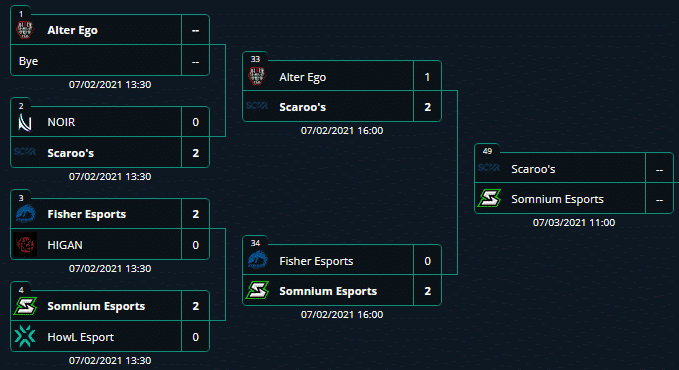Click the 07/03/2021 11:00 match time

coord(574,223)
